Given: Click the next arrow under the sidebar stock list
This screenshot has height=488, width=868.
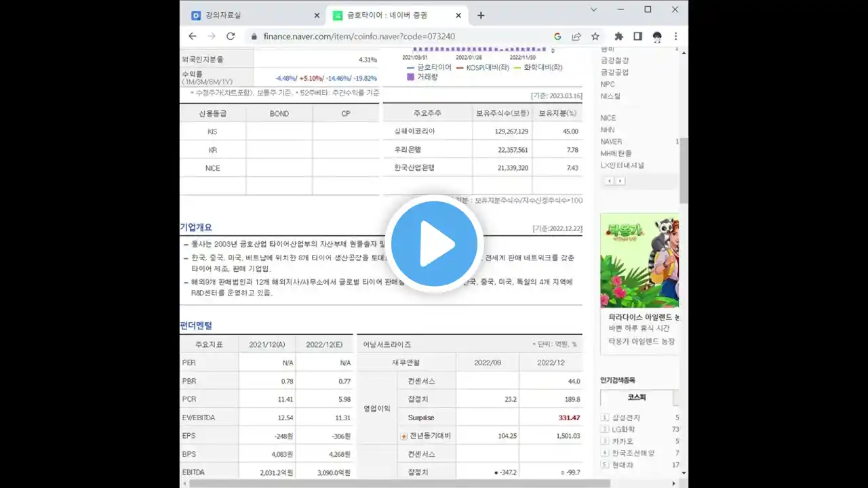Looking at the screenshot, I should click(620, 181).
